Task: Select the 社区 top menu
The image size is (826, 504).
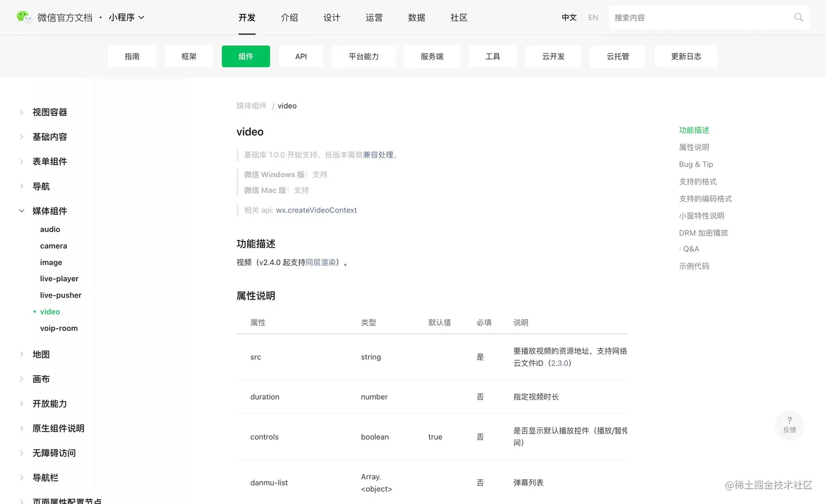Action: 459,17
